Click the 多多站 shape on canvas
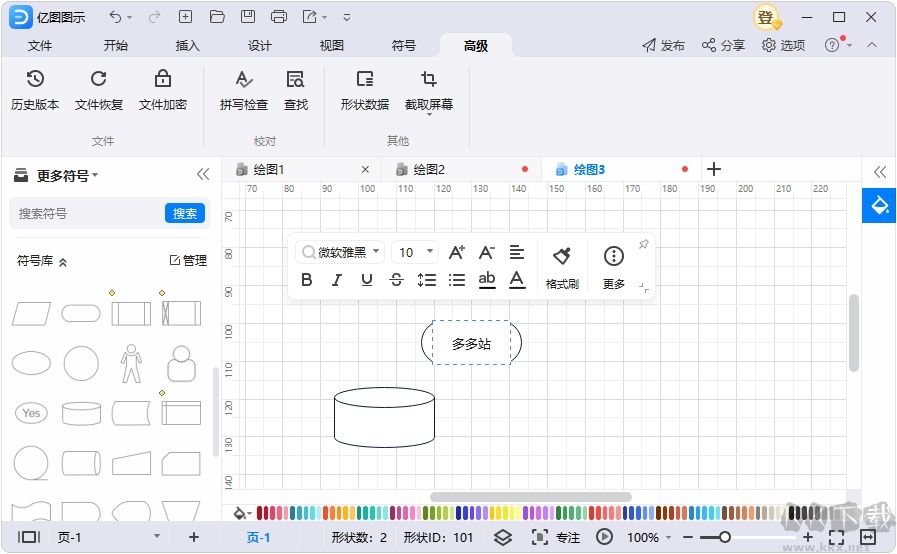The height and width of the screenshot is (554, 897). (x=471, y=343)
